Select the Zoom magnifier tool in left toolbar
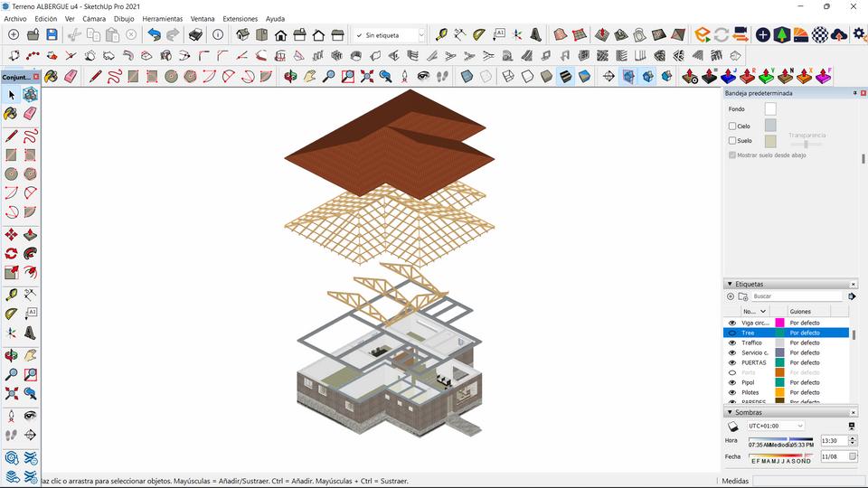 (11, 374)
